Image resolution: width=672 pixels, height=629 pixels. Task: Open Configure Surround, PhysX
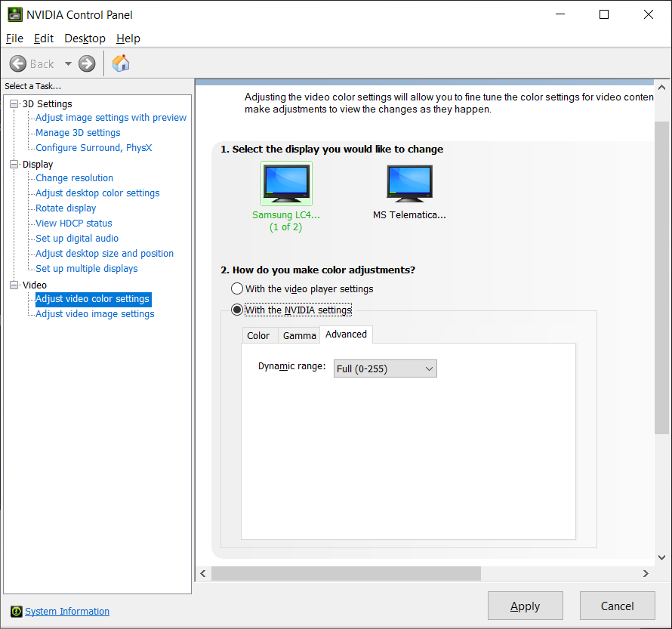(x=94, y=147)
